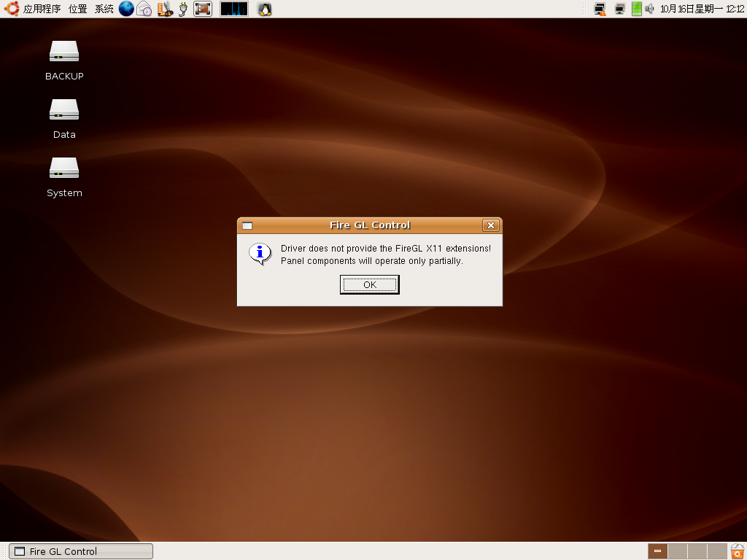Switch to the fourth workspace
The image size is (747, 560).
click(x=717, y=551)
